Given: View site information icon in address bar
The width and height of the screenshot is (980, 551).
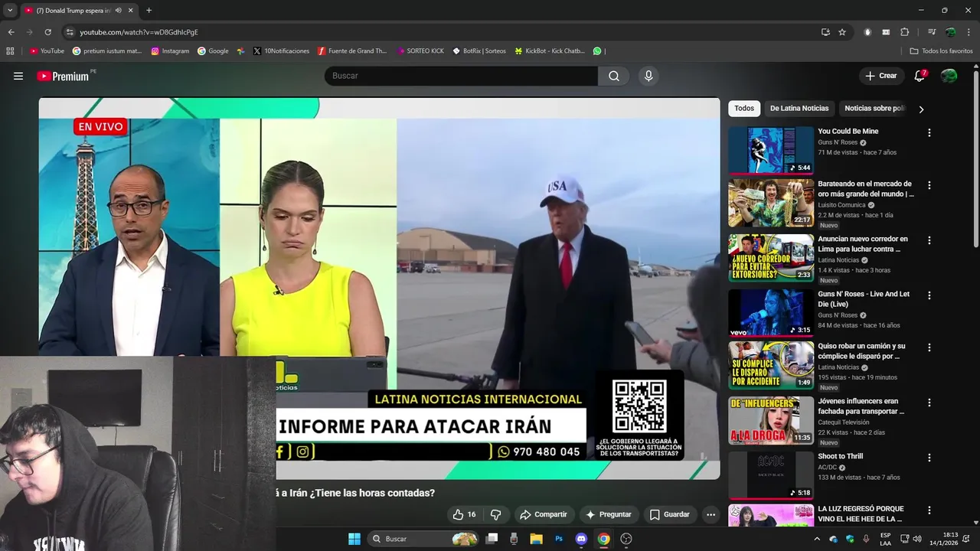Looking at the screenshot, I should [70, 32].
